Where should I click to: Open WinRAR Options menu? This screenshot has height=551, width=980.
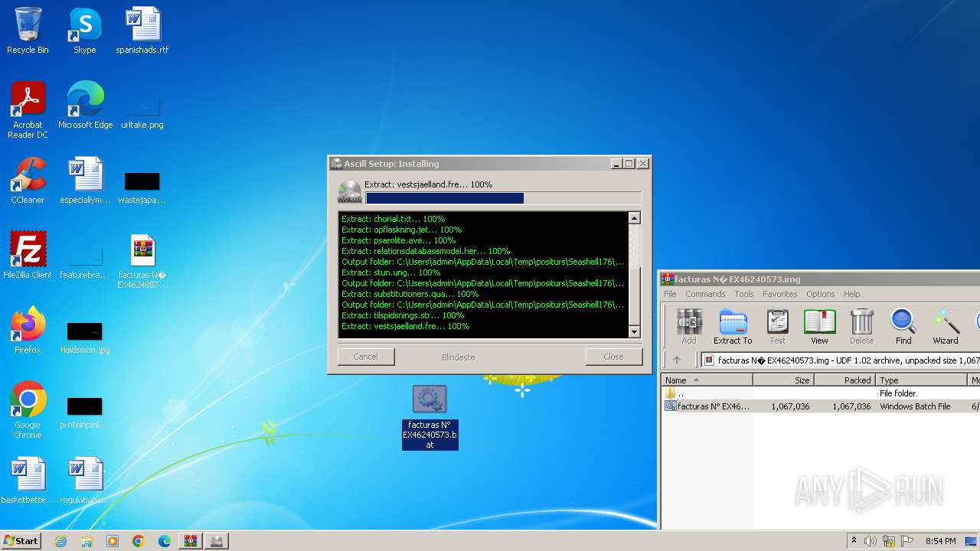[x=820, y=294]
